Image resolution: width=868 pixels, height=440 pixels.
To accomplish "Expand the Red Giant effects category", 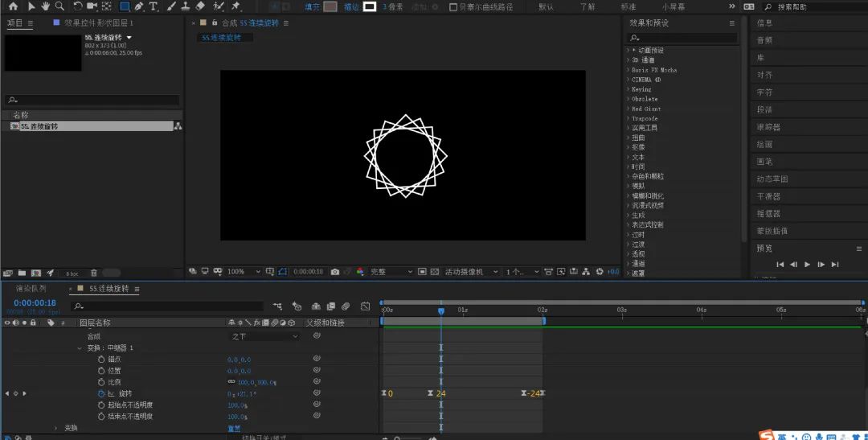I will [x=628, y=109].
